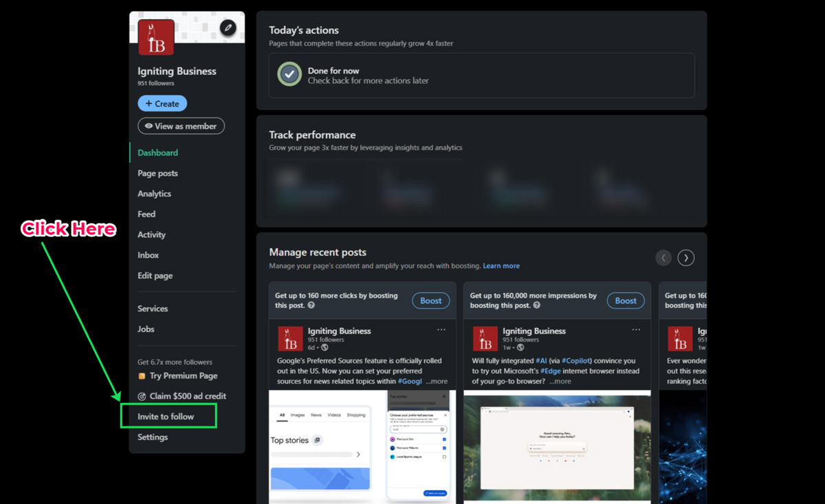Click View as member button
This screenshot has width=825, height=504.
tap(181, 126)
